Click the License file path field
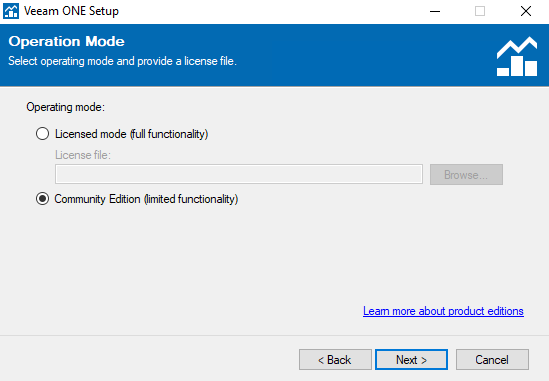The image size is (549, 381). (239, 174)
